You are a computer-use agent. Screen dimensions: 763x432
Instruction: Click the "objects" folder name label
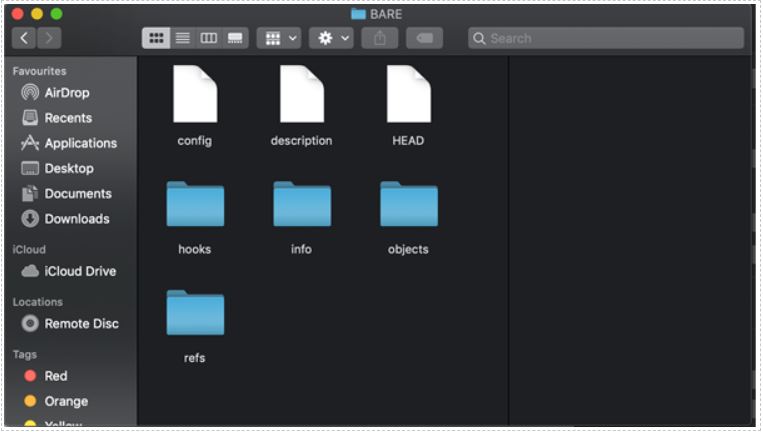click(x=408, y=250)
